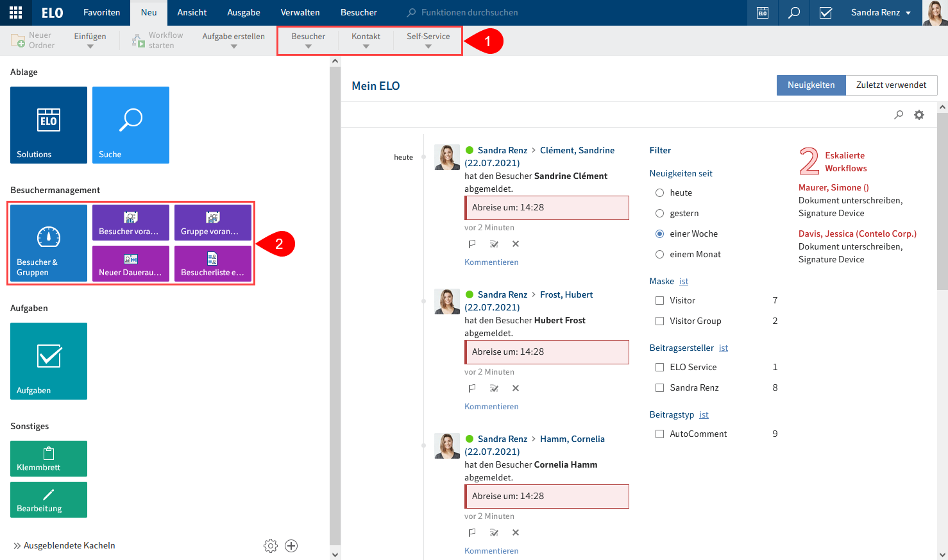948x560 pixels.
Task: Open the ELO tile navigation icon in header
Action: [x=763, y=12]
